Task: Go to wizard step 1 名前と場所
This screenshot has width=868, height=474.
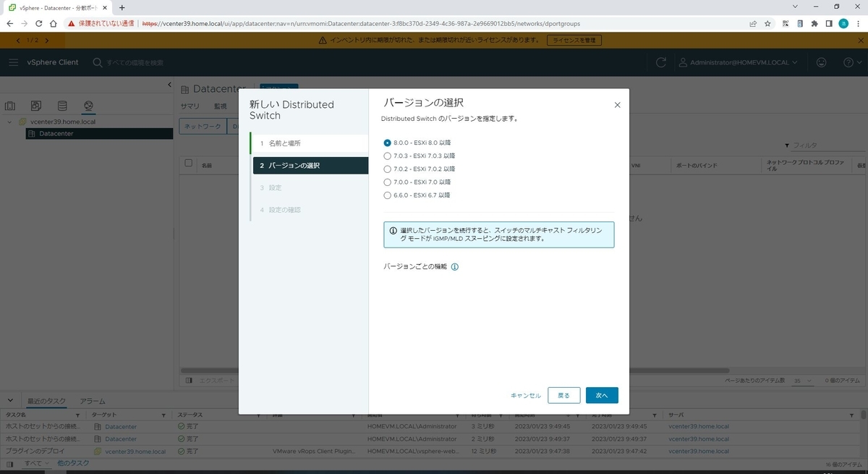Action: [310, 143]
